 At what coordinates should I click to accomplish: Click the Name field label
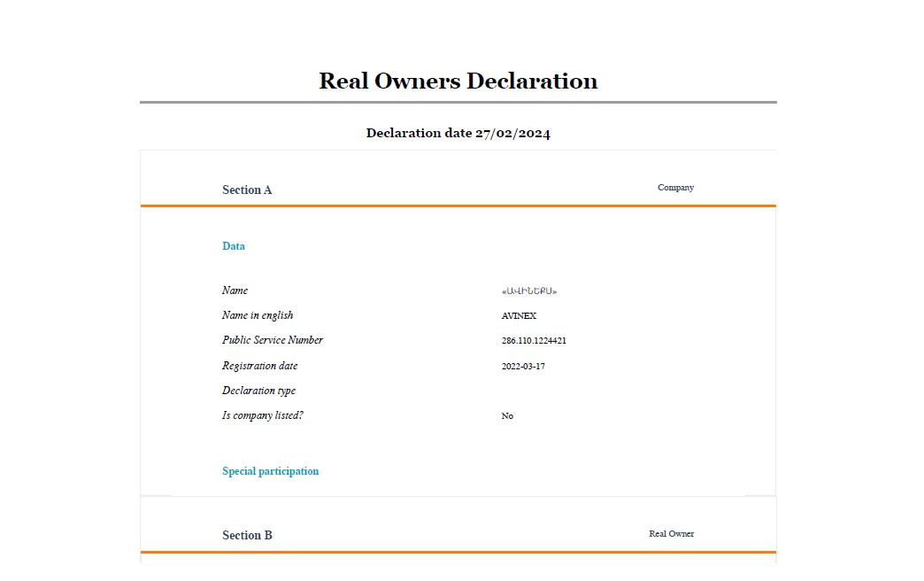(x=235, y=290)
